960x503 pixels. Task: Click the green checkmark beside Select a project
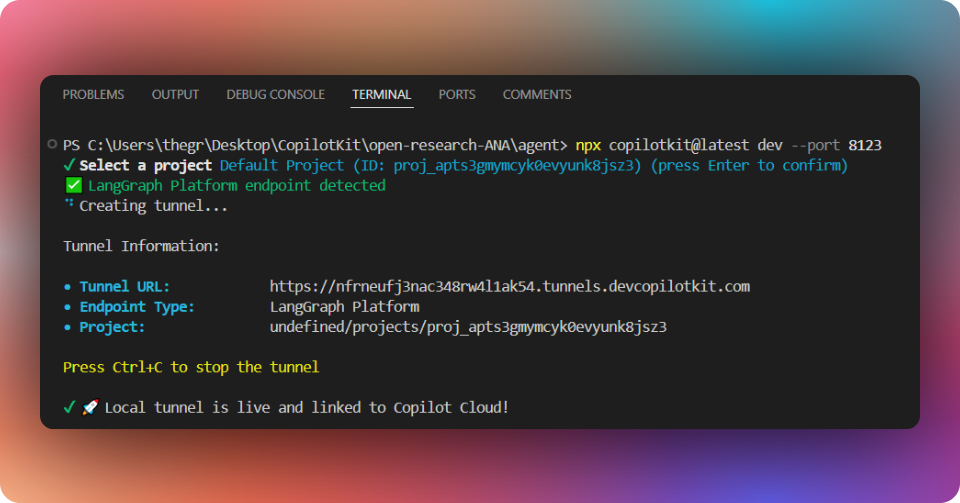[x=69, y=165]
